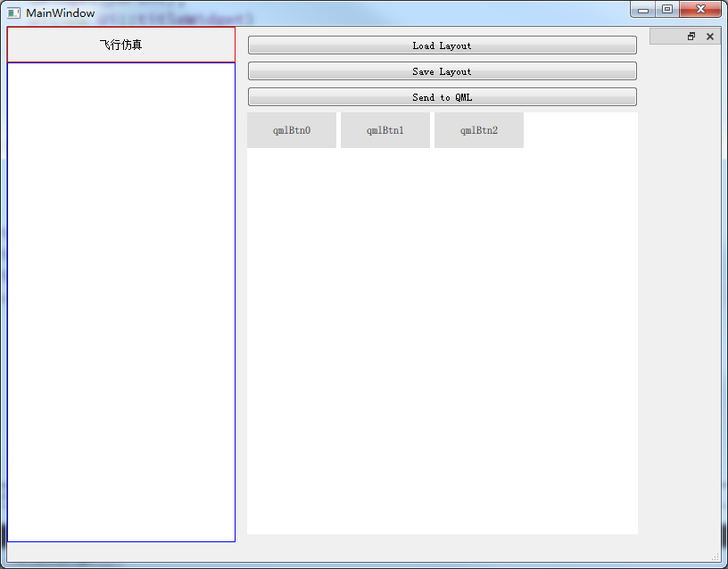Image resolution: width=728 pixels, height=569 pixels.
Task: Close the MainWindow application
Action: 700,9
